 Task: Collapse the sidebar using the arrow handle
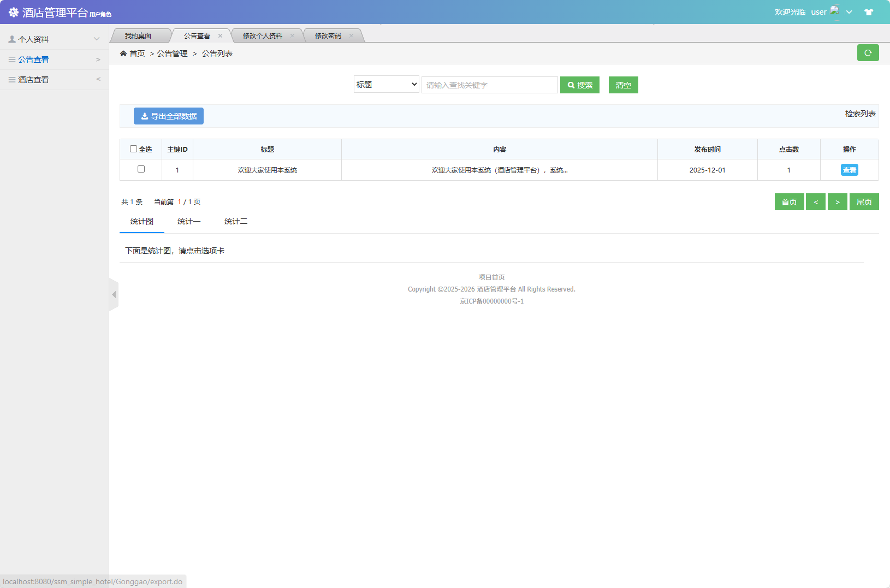point(114,294)
